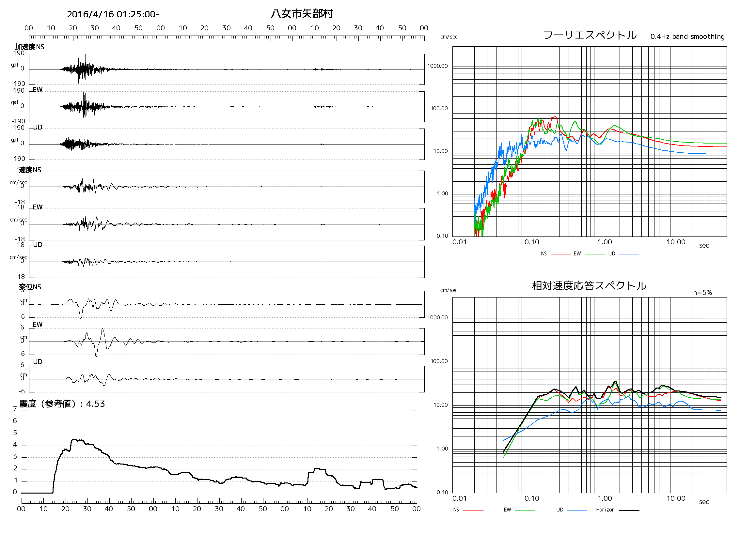
Task: Click the 変位NS waveform label
Action: point(30,287)
